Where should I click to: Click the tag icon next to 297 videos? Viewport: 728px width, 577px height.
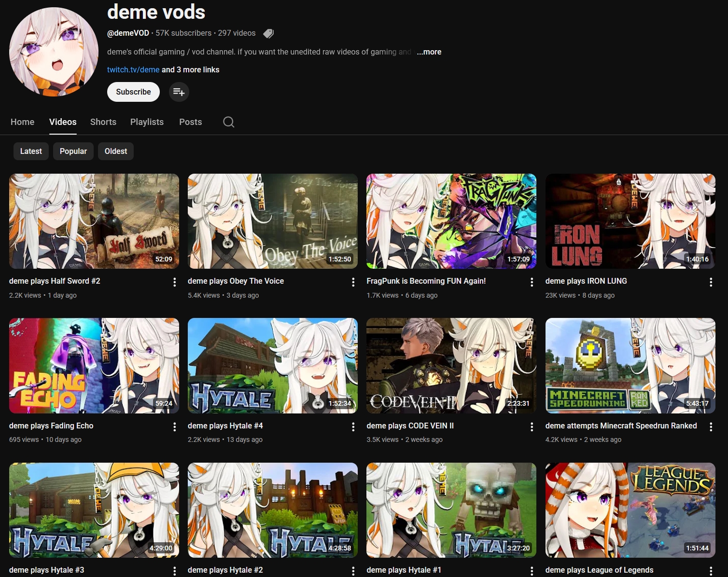point(268,33)
